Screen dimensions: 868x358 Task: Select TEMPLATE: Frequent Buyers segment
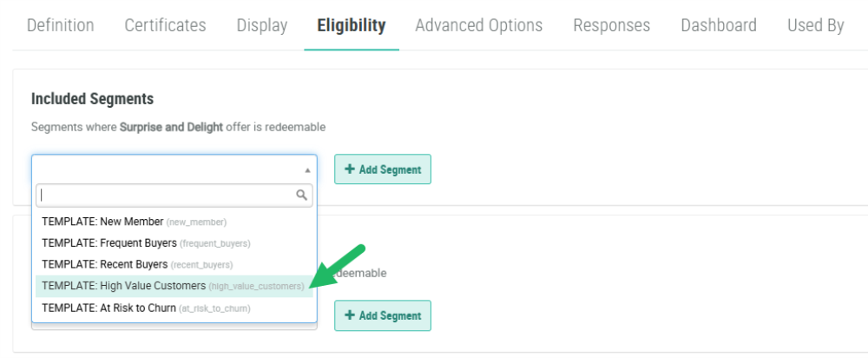point(146,243)
